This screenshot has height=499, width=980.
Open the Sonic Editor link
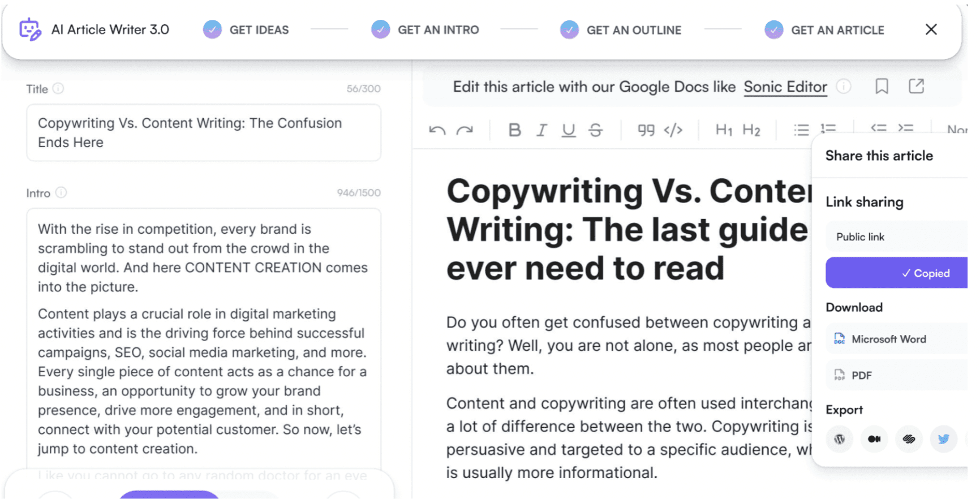click(x=785, y=87)
